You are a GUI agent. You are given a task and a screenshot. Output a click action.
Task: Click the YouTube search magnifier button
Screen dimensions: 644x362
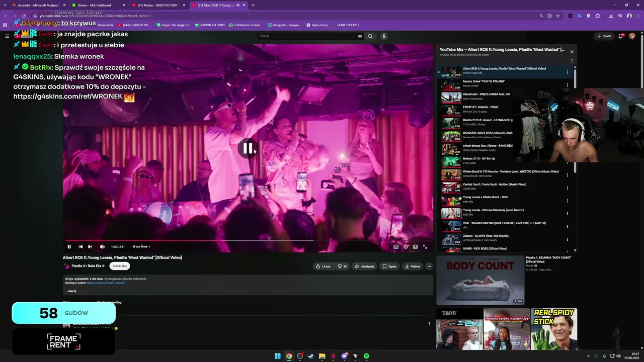pyautogui.click(x=370, y=36)
